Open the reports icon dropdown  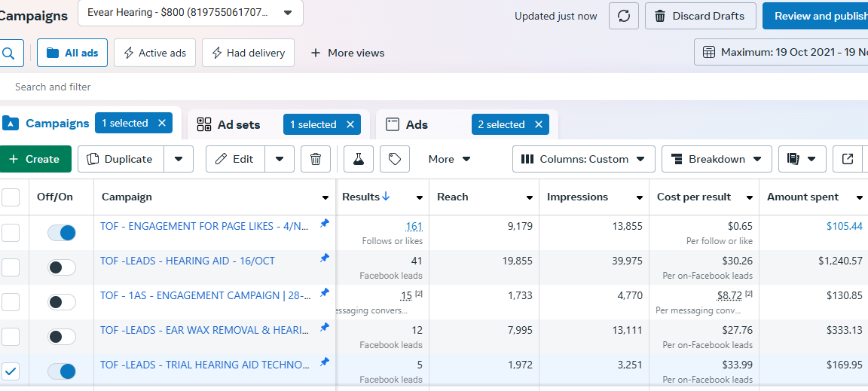(802, 159)
